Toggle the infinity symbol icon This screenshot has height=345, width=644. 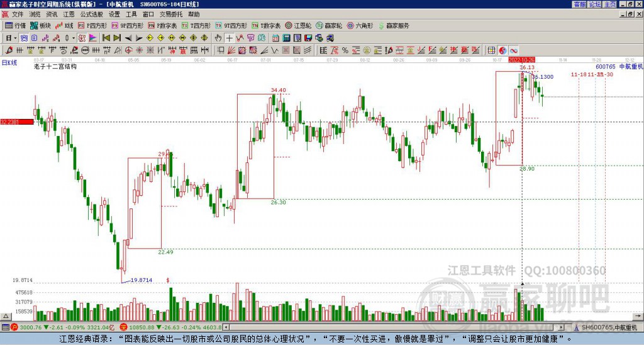(x=513, y=50)
